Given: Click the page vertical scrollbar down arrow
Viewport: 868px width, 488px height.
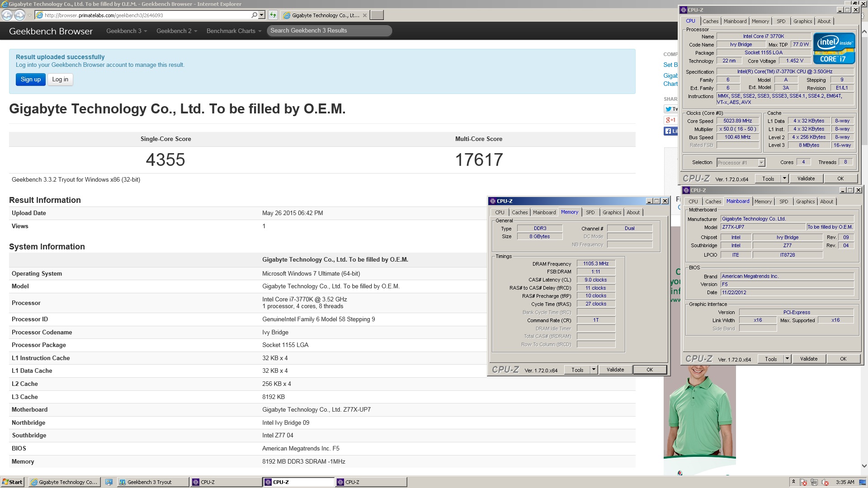Looking at the screenshot, I should tap(864, 466).
